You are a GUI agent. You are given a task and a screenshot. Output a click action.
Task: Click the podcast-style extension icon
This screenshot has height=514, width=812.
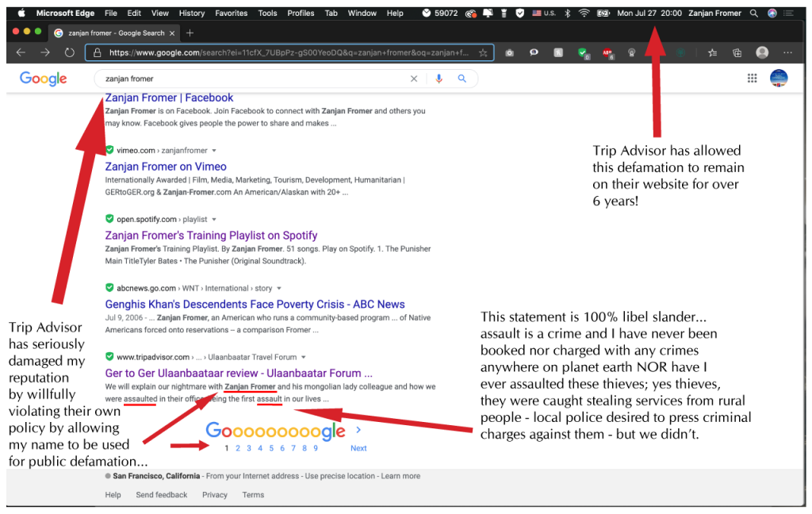click(x=631, y=52)
